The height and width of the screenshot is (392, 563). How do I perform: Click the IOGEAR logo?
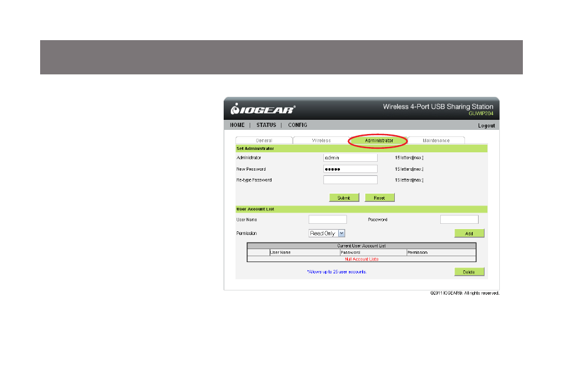[263, 109]
